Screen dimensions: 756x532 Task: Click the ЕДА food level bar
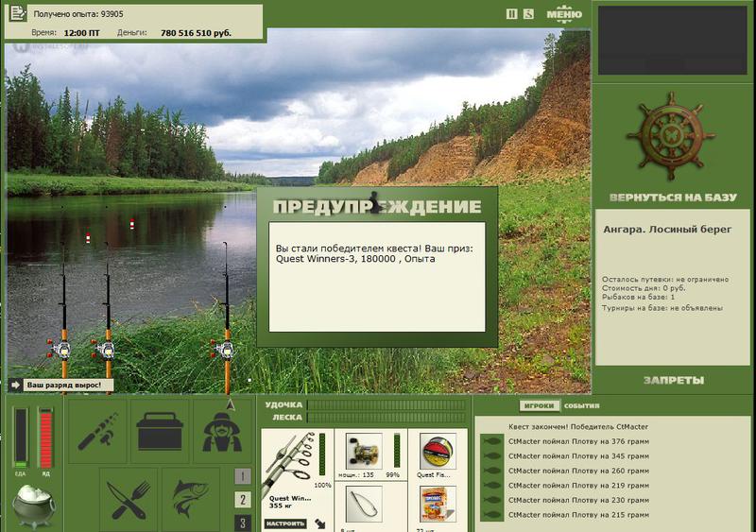[20, 438]
